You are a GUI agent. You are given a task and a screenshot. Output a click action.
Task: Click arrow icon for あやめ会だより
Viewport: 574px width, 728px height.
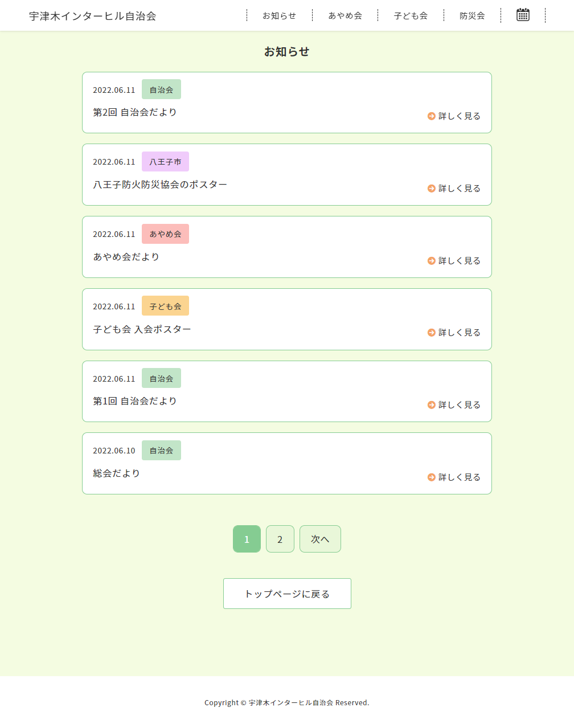(x=432, y=261)
